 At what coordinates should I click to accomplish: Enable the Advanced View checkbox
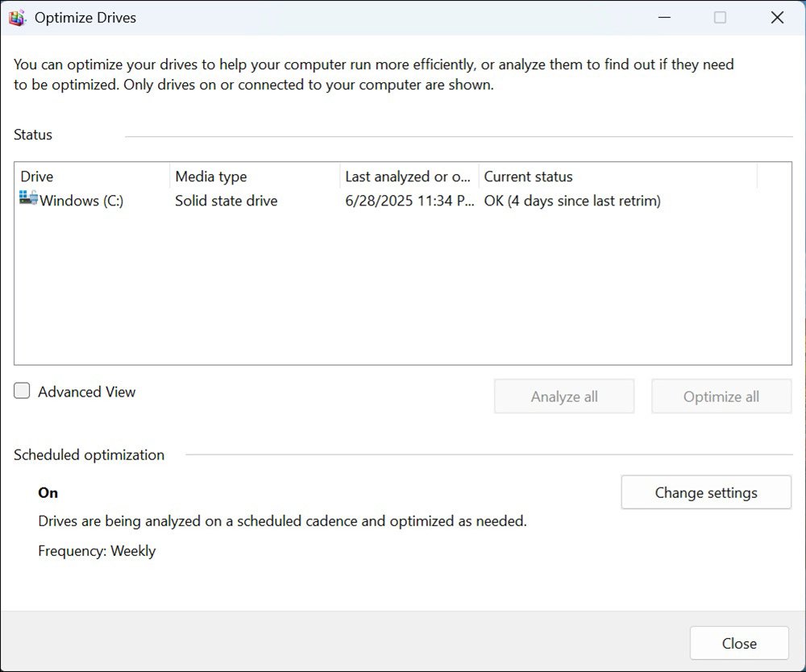pyautogui.click(x=23, y=392)
